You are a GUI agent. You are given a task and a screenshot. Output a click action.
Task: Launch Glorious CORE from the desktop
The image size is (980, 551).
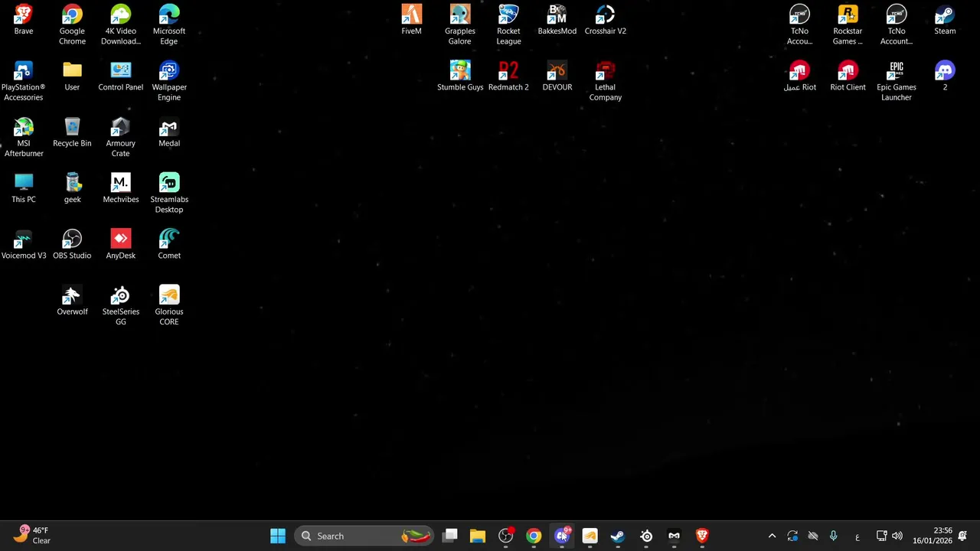click(x=169, y=305)
